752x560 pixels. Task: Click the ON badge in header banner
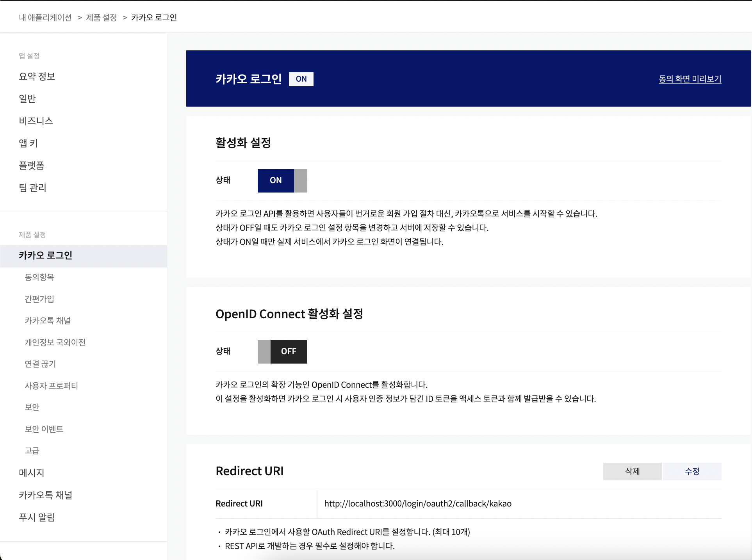301,79
